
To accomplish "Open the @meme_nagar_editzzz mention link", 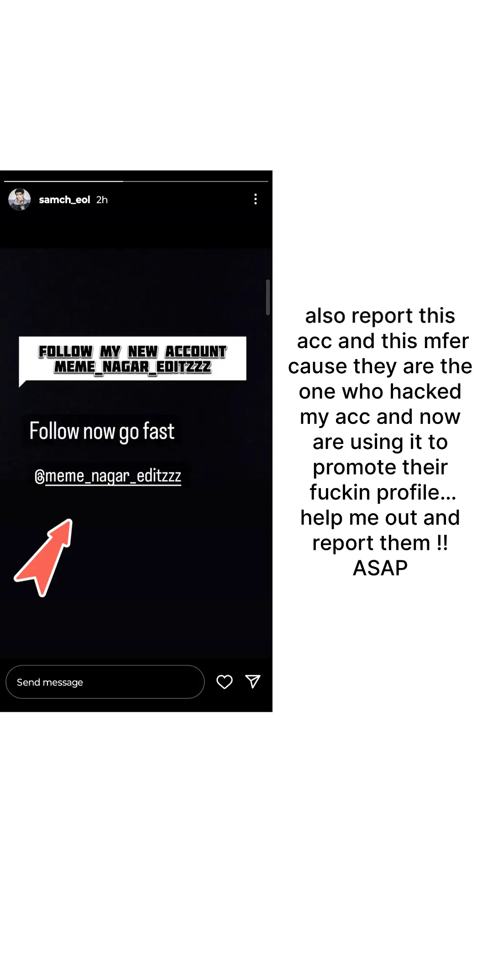I will point(108,476).
